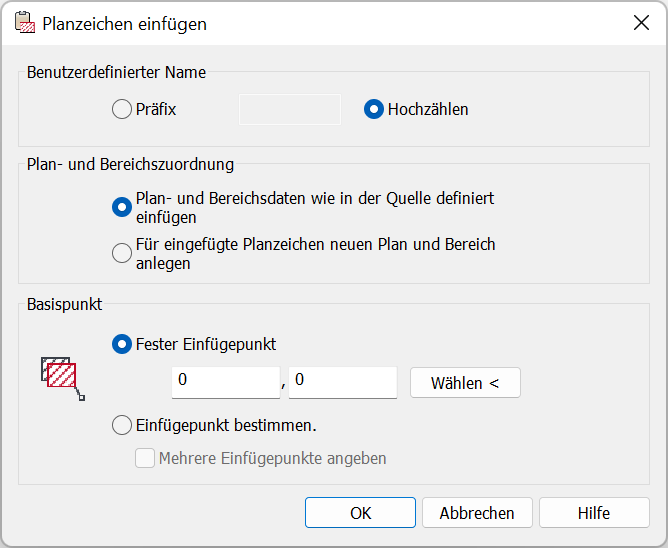Confirm the dialog with OK
The height and width of the screenshot is (548, 668).
(x=360, y=513)
